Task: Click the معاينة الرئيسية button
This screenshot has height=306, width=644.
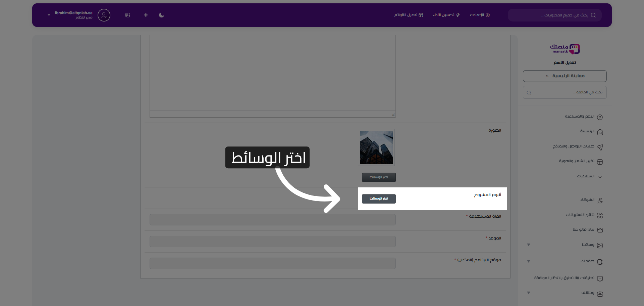Action: click(x=565, y=76)
